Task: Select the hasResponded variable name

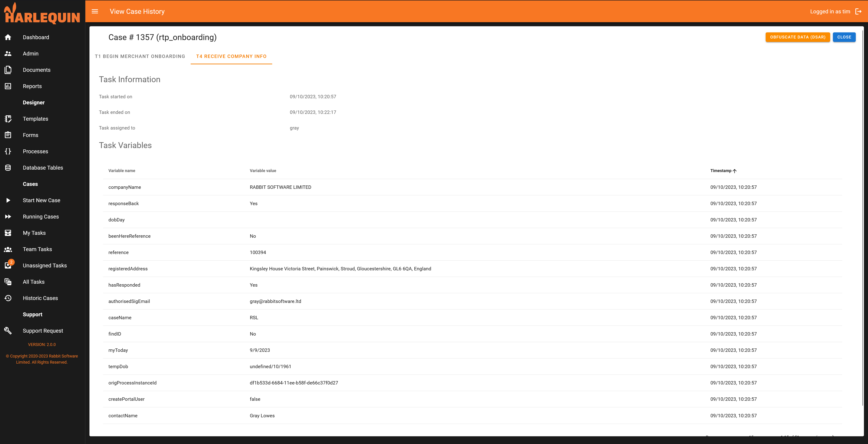Action: [x=124, y=285]
